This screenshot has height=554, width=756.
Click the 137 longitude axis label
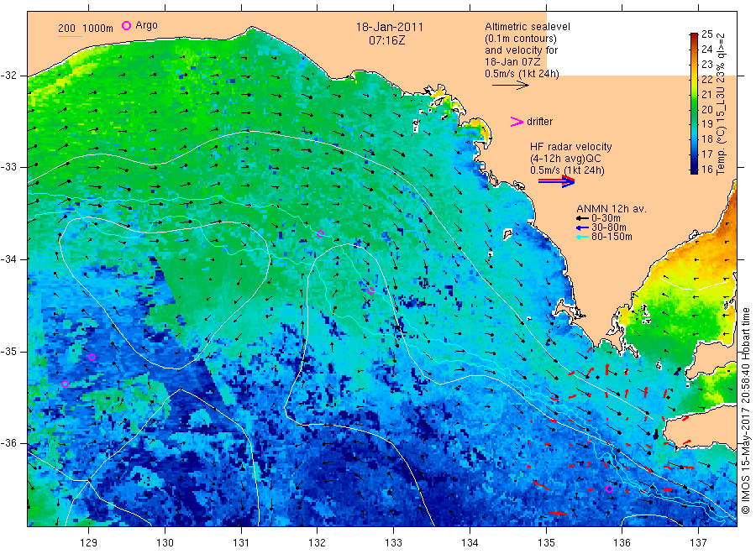[698, 543]
